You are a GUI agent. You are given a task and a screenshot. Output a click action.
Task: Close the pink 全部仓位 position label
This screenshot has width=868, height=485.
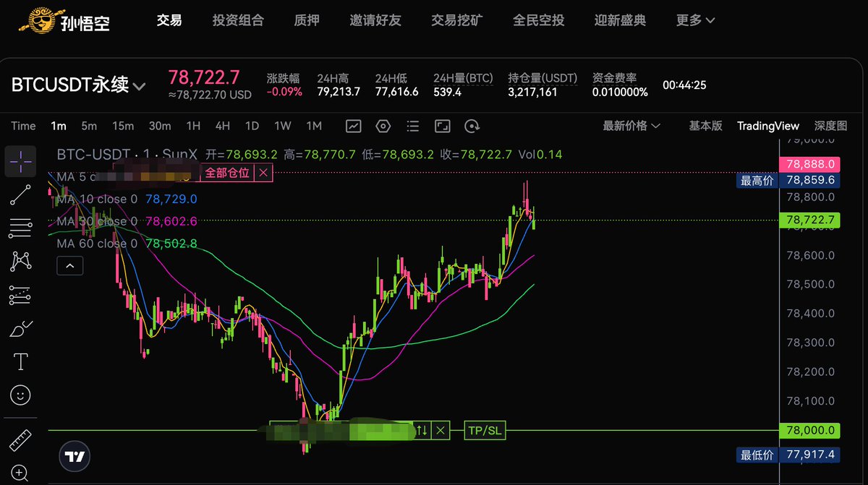(x=263, y=173)
